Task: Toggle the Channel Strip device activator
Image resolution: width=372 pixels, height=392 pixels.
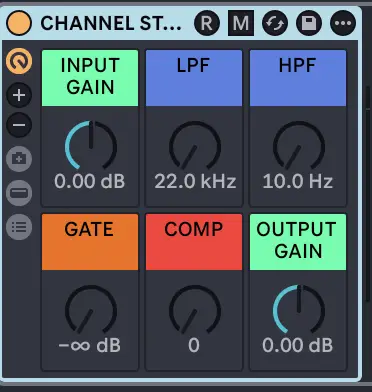Action: [19, 23]
